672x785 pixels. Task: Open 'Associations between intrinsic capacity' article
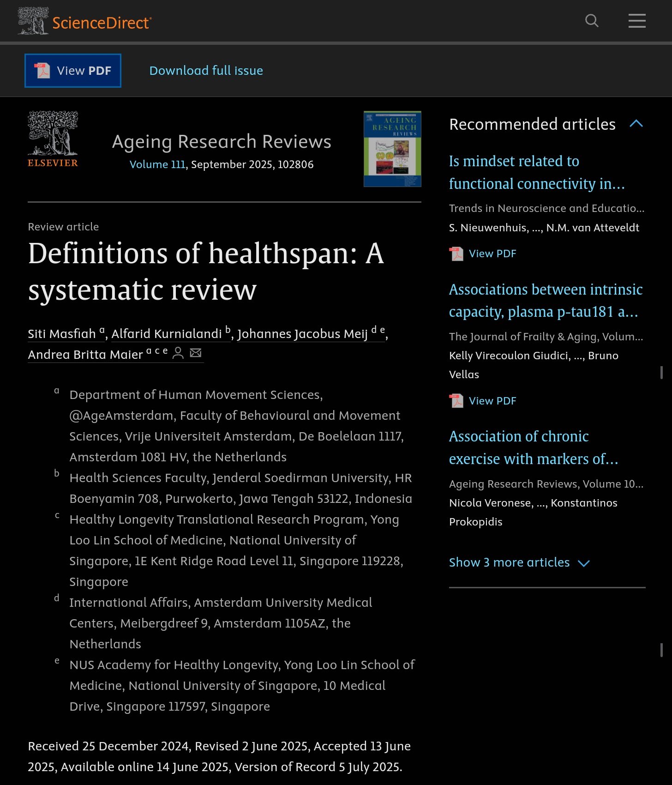pyautogui.click(x=546, y=301)
